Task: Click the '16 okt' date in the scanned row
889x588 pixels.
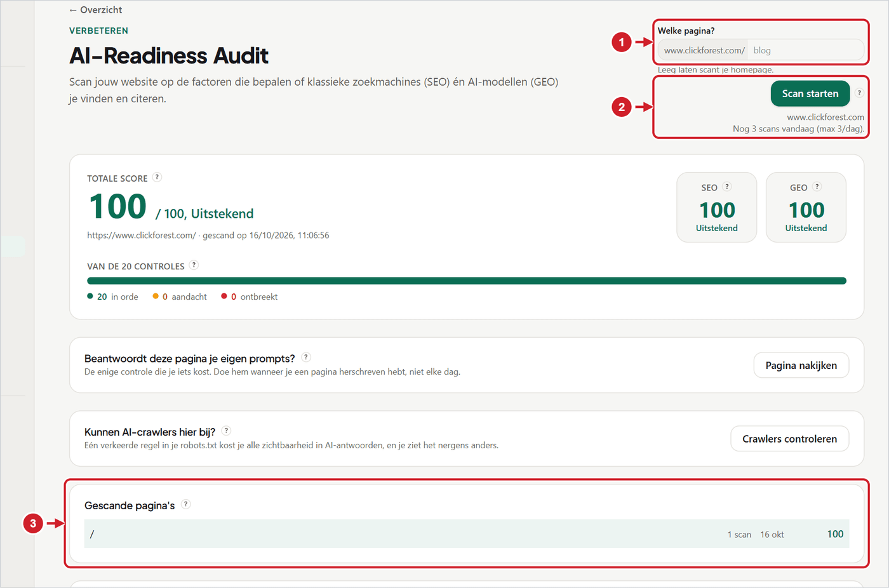Action: tap(772, 535)
